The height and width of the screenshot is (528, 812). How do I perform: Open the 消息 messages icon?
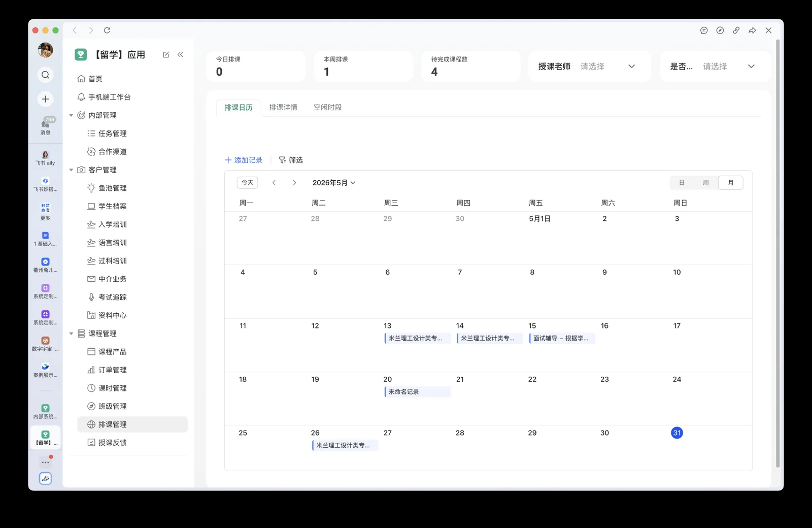(45, 125)
